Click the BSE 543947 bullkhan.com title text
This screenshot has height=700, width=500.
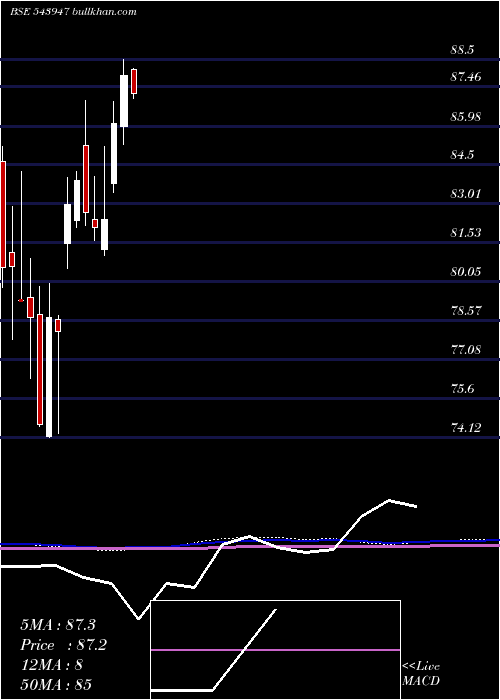point(73,12)
